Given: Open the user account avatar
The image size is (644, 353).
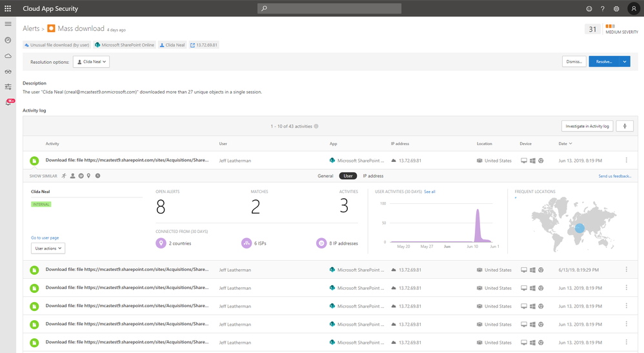Looking at the screenshot, I should point(634,8).
